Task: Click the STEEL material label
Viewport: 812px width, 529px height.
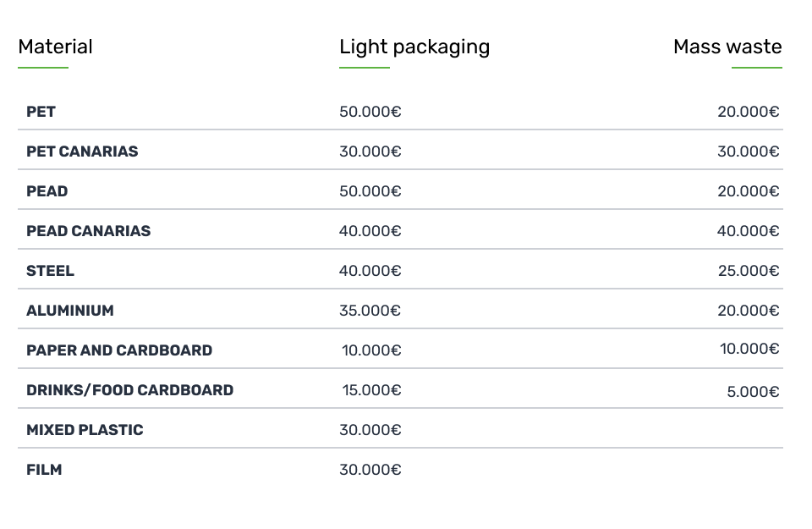Action: [50, 271]
